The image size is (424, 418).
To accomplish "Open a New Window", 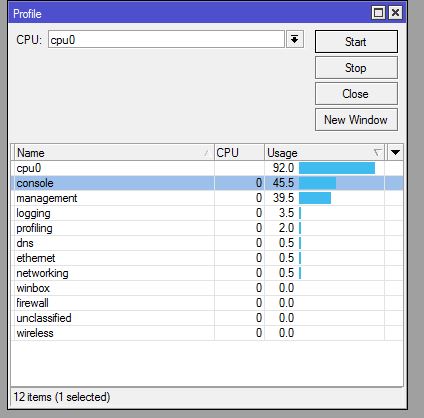I will (356, 120).
